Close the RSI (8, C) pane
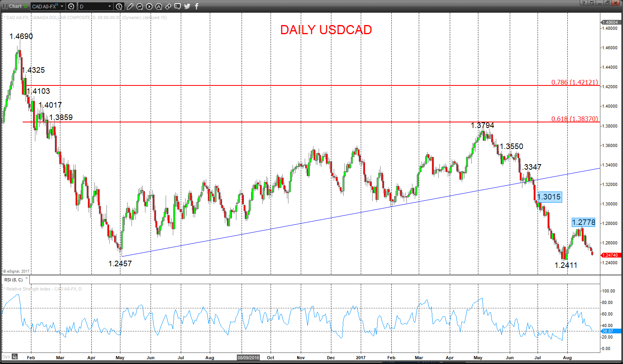 pos(27,278)
